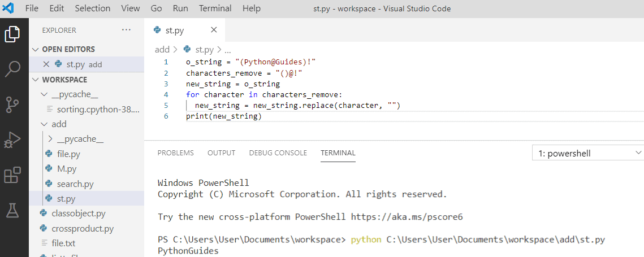Open the Go menu
The height and width of the screenshot is (257, 644).
156,8
